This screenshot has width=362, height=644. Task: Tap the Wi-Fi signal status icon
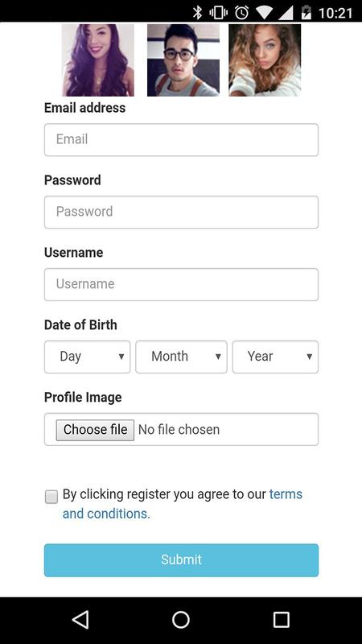(x=264, y=13)
